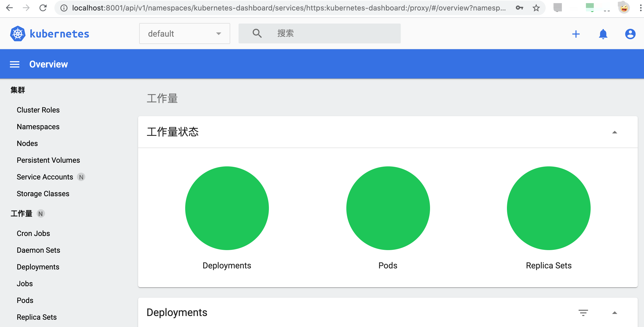
Task: Click the green Pods status circle
Action: coord(388,208)
